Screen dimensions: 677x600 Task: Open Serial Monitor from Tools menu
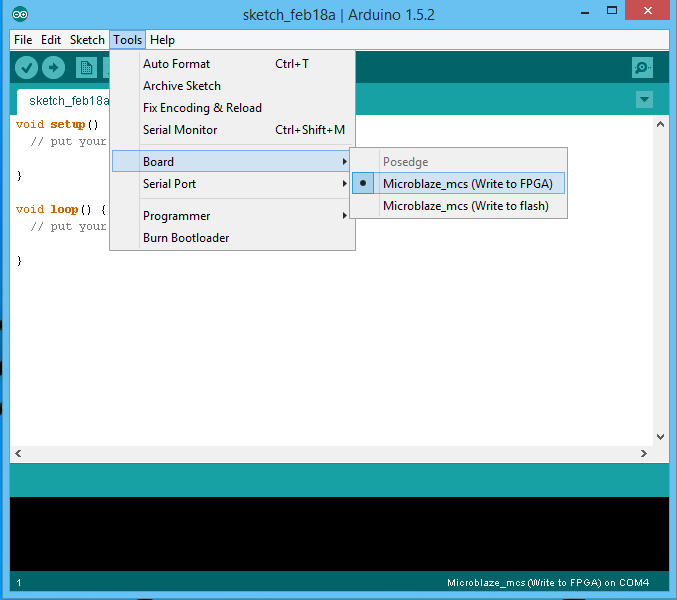point(180,130)
